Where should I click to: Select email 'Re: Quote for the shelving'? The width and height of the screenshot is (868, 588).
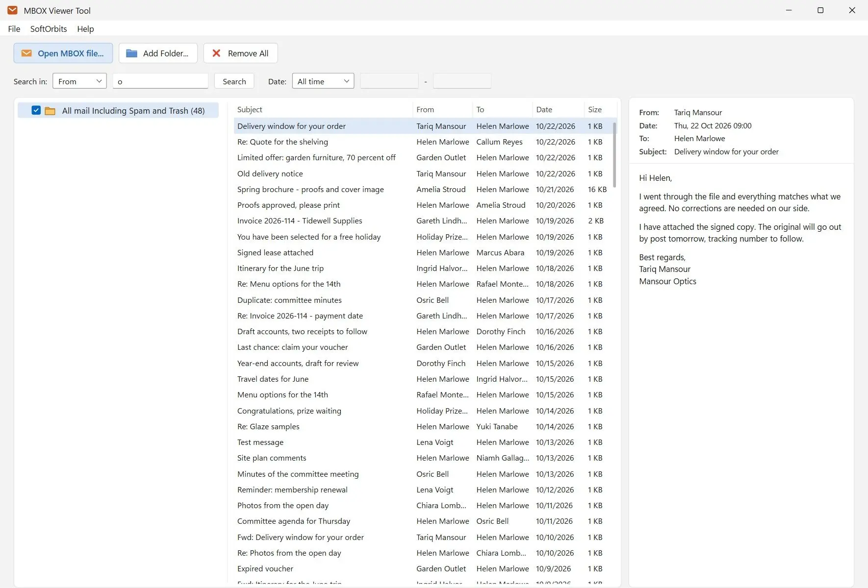[x=423, y=142]
